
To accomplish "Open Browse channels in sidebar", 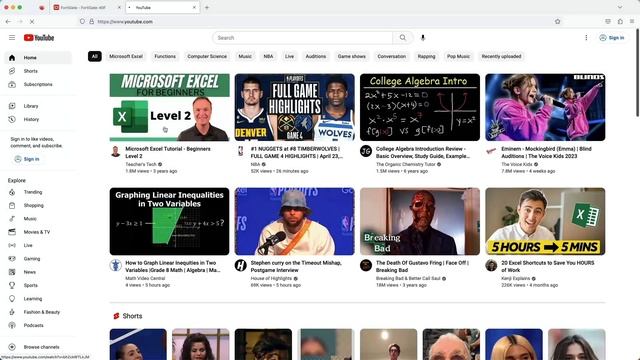I will pyautogui.click(x=38, y=347).
